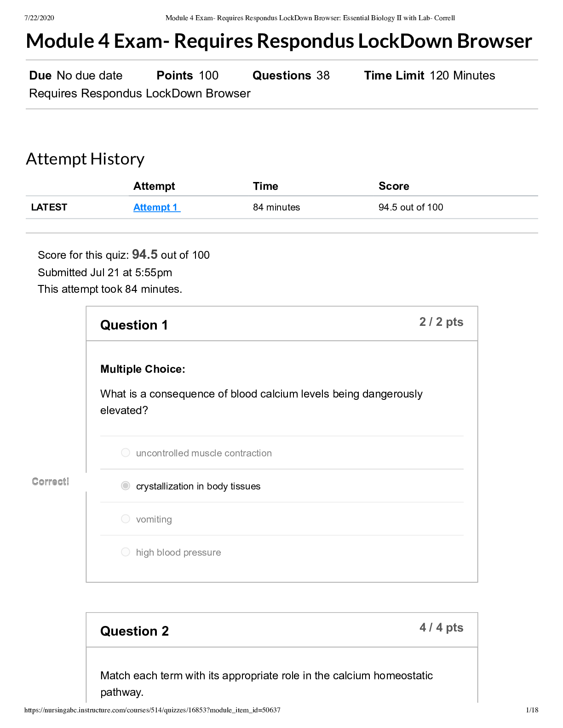The width and height of the screenshot is (563, 728).
Task: Click the Time column header
Action: (265, 186)
